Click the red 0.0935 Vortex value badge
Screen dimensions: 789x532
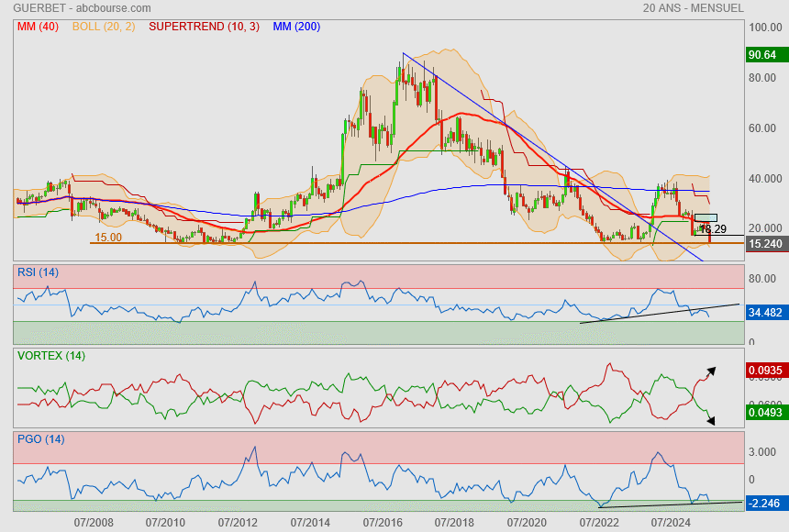coord(764,371)
